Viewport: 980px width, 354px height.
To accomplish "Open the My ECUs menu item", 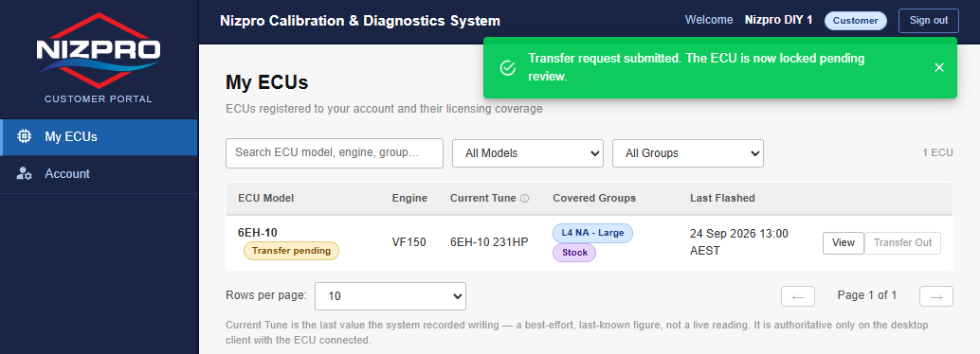I will pos(99,136).
